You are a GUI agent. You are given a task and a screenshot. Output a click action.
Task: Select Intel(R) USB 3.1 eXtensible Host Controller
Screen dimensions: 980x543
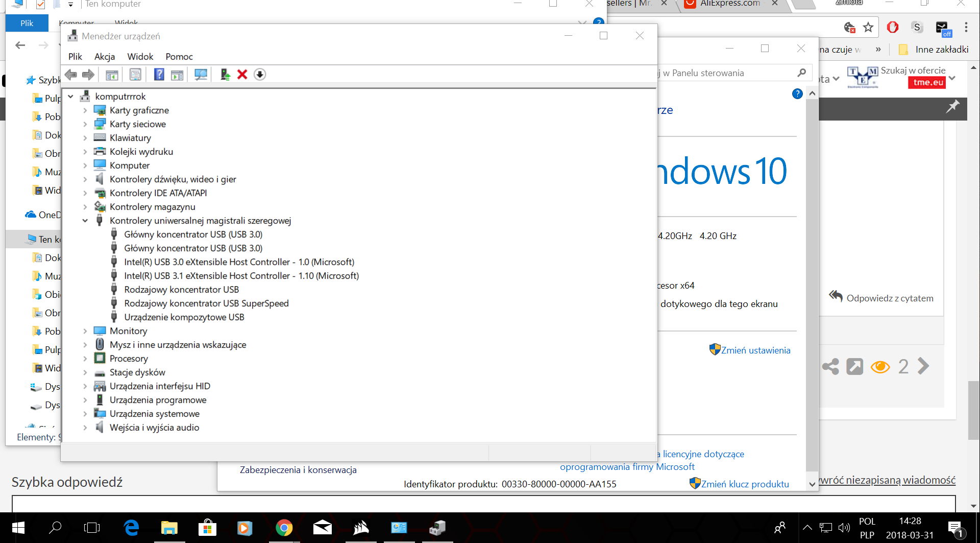point(241,276)
